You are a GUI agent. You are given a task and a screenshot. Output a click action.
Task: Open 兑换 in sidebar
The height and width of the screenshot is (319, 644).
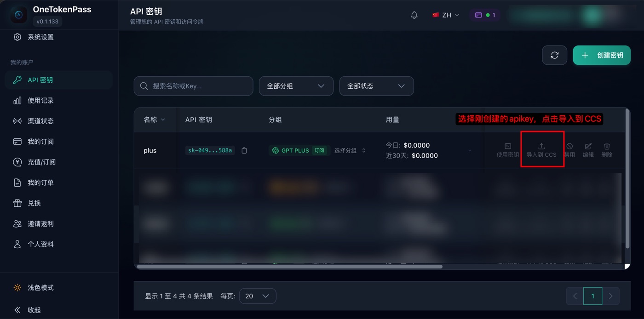(x=59, y=203)
